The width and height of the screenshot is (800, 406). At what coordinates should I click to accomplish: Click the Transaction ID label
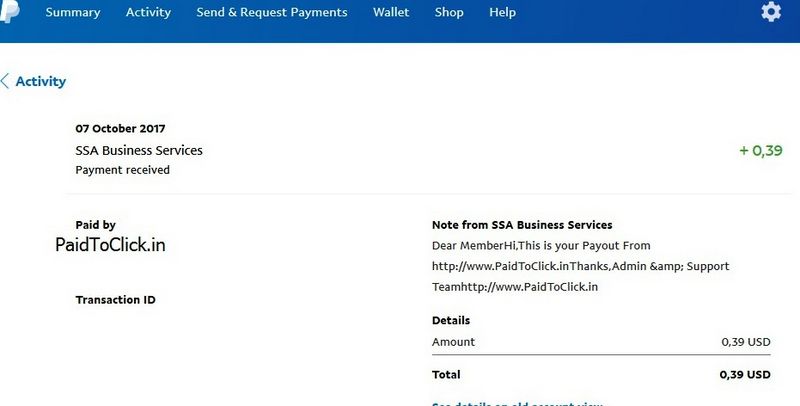point(115,300)
